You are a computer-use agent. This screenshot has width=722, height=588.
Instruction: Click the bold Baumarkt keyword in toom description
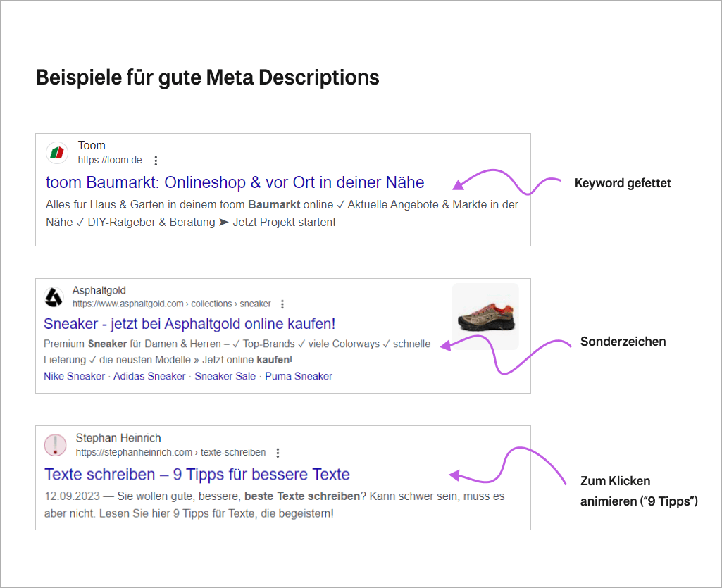point(274,204)
